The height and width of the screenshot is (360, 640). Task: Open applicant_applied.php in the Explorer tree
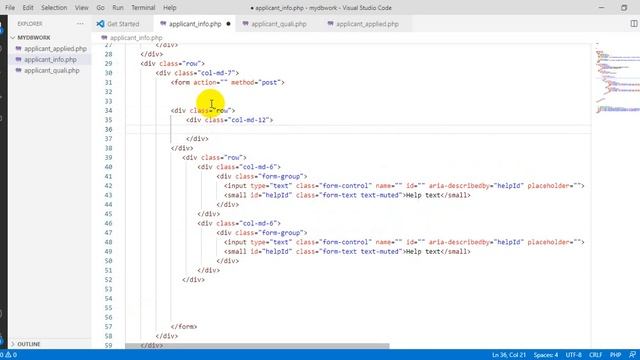click(x=55, y=49)
